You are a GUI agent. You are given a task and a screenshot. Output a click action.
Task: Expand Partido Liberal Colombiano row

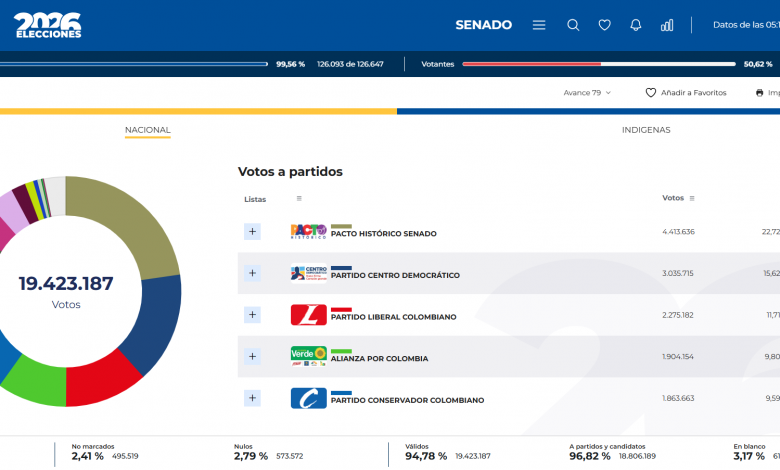(252, 315)
